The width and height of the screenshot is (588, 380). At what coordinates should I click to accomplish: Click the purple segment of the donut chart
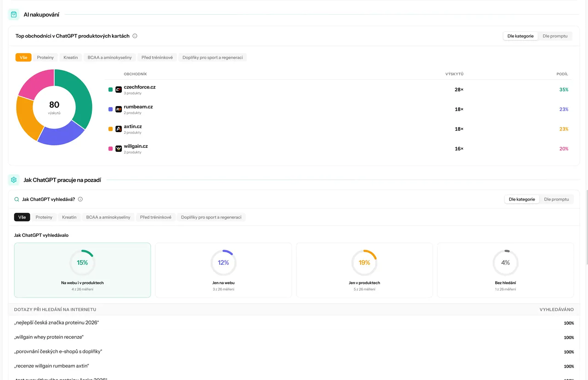(61, 135)
